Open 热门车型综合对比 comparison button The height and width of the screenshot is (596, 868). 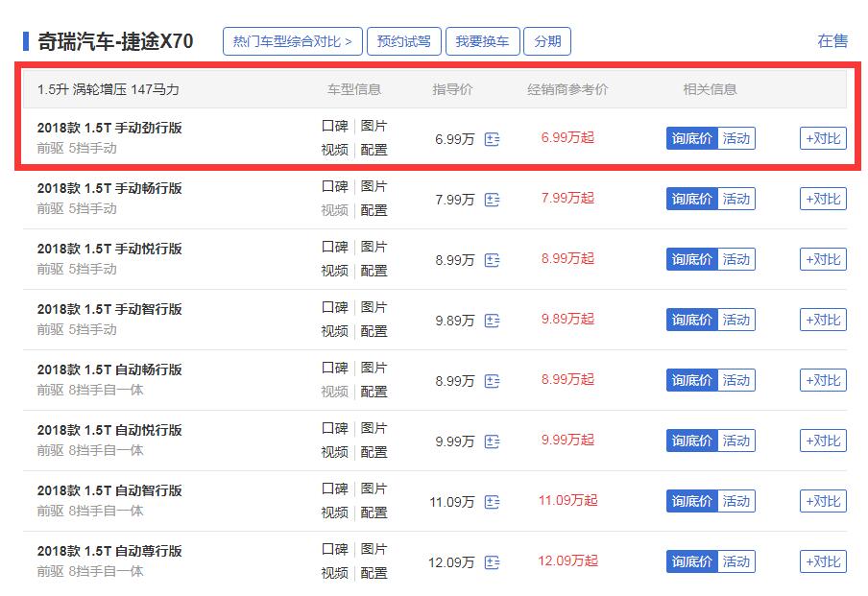coord(292,41)
